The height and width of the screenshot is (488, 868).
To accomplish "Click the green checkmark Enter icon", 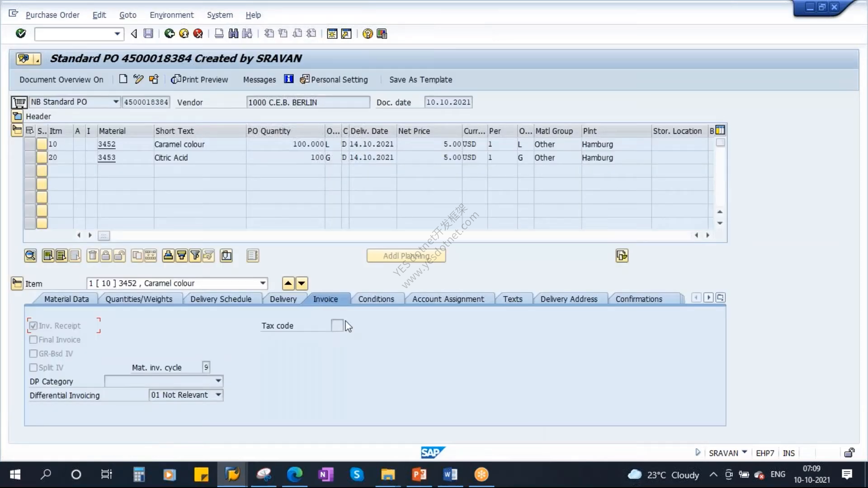I will pos(21,33).
